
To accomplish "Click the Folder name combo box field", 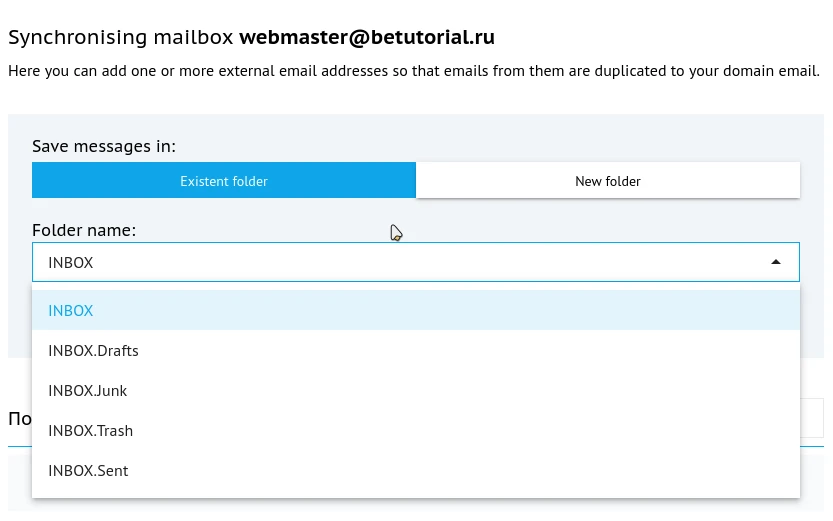I will [400, 262].
